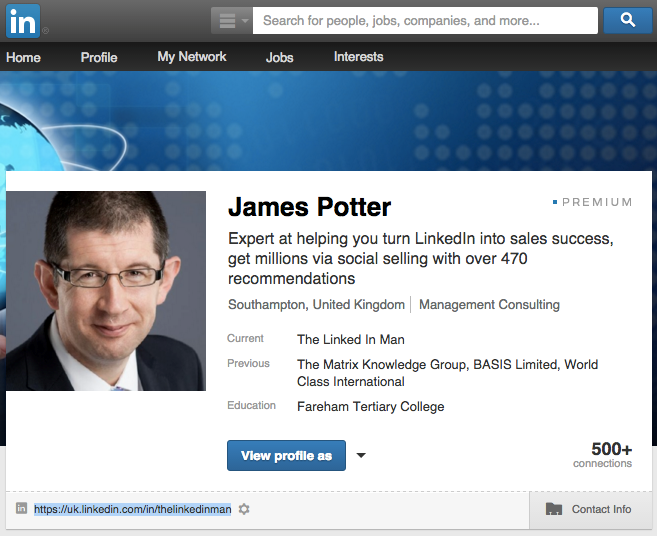
Task: Open the Contact Info tab
Action: (591, 510)
